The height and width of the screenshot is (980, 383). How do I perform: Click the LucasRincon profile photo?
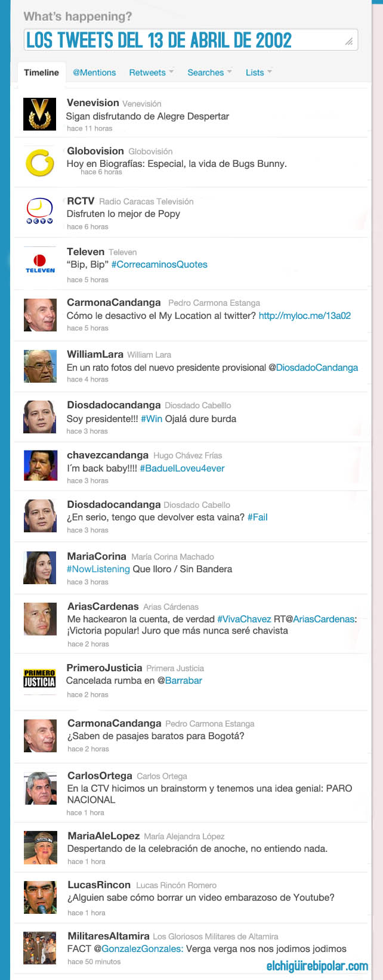point(40,897)
